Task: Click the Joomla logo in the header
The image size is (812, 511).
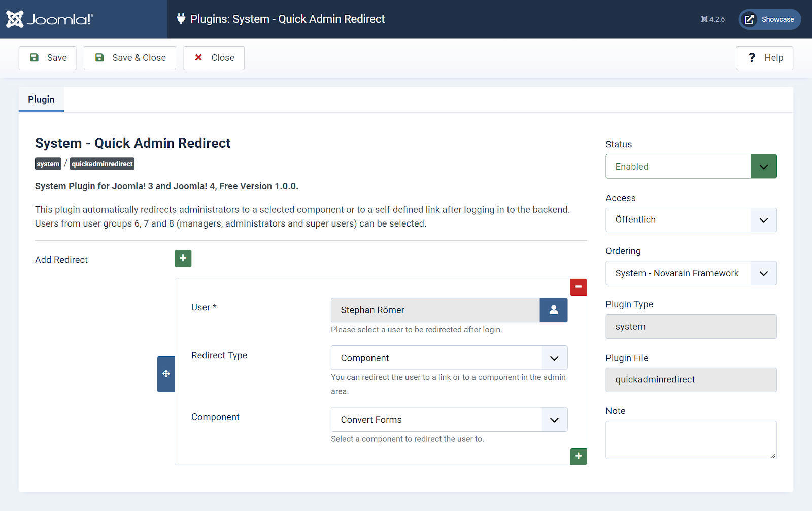Action: click(x=49, y=19)
